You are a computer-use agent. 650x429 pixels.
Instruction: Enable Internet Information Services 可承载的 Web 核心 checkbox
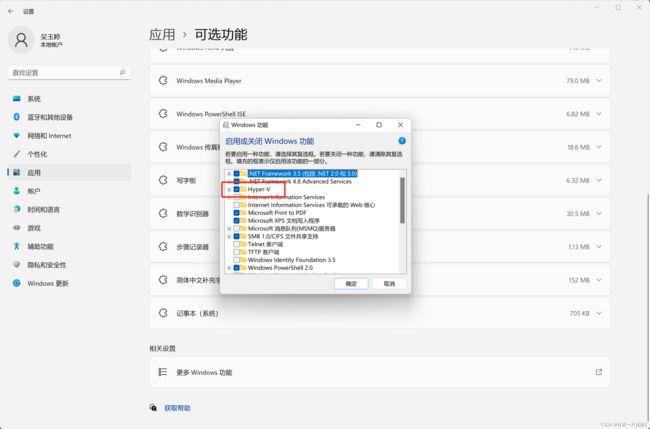(236, 205)
